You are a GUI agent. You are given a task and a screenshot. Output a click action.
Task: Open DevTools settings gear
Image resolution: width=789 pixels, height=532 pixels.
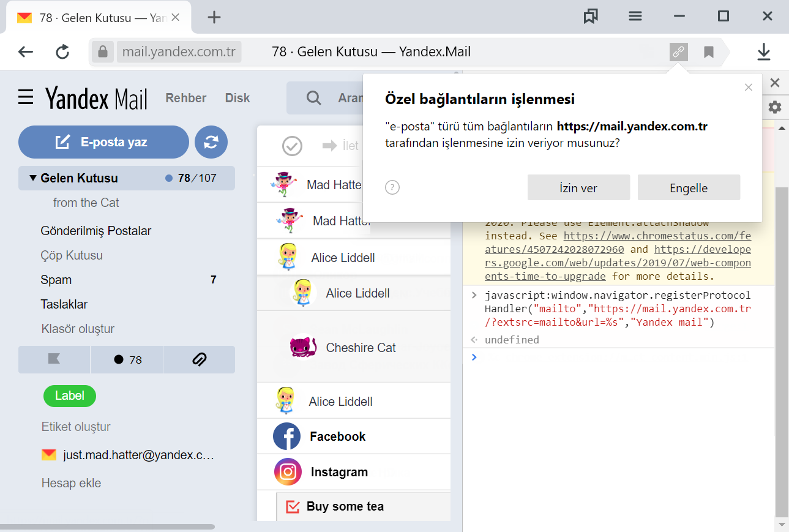pyautogui.click(x=775, y=108)
